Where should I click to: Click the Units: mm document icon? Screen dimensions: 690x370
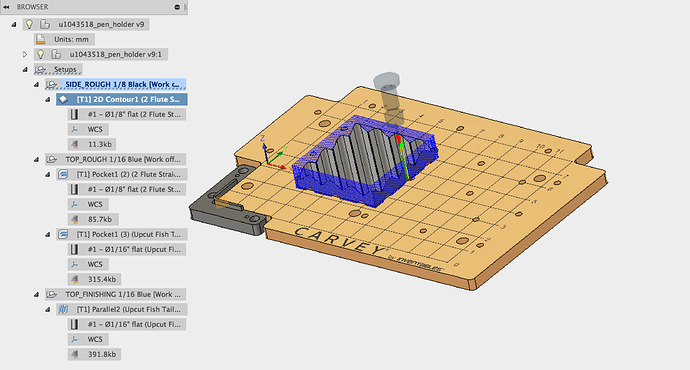[x=40, y=39]
